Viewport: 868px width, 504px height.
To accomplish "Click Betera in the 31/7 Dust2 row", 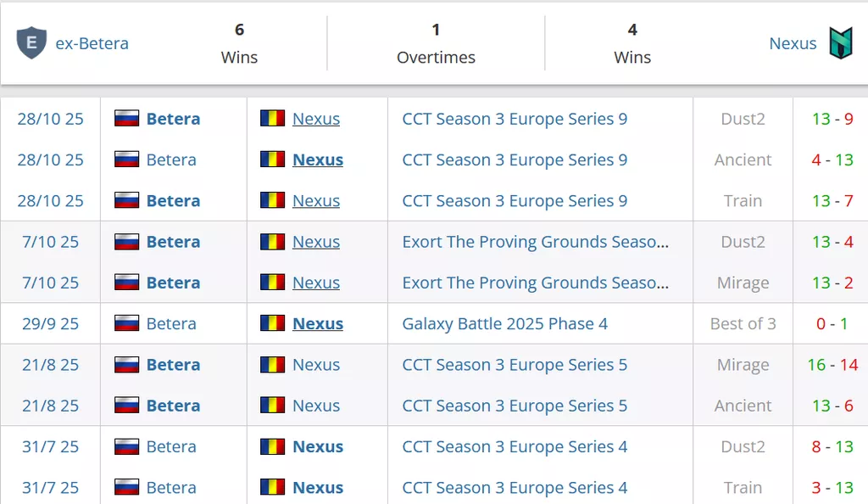I will [171, 446].
